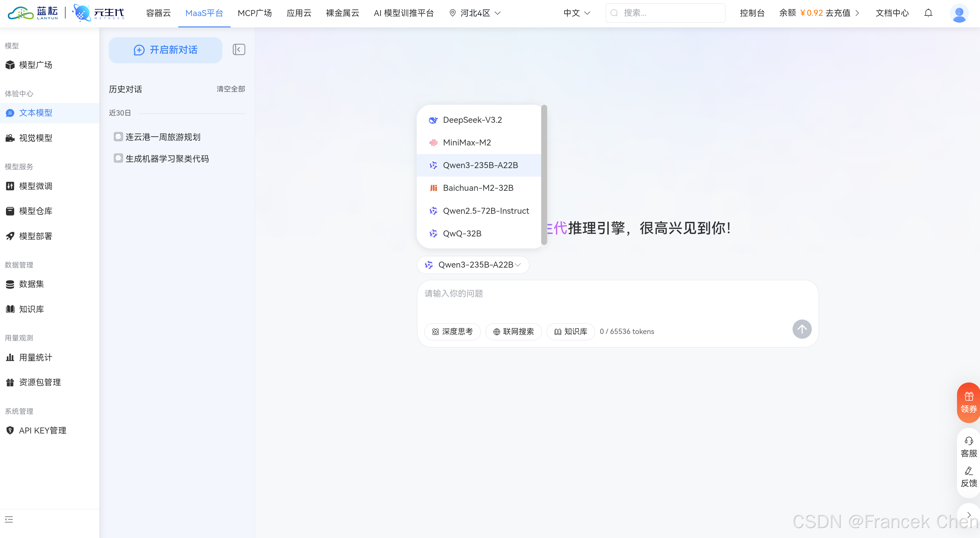The width and height of the screenshot is (980, 538).
Task: Click 清空全部 to clear history
Action: (x=231, y=89)
